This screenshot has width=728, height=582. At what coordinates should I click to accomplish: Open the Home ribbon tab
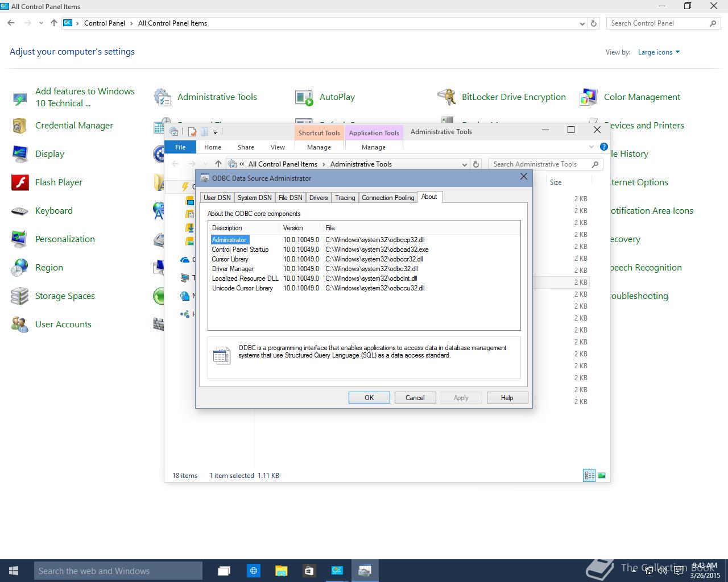[x=213, y=147]
